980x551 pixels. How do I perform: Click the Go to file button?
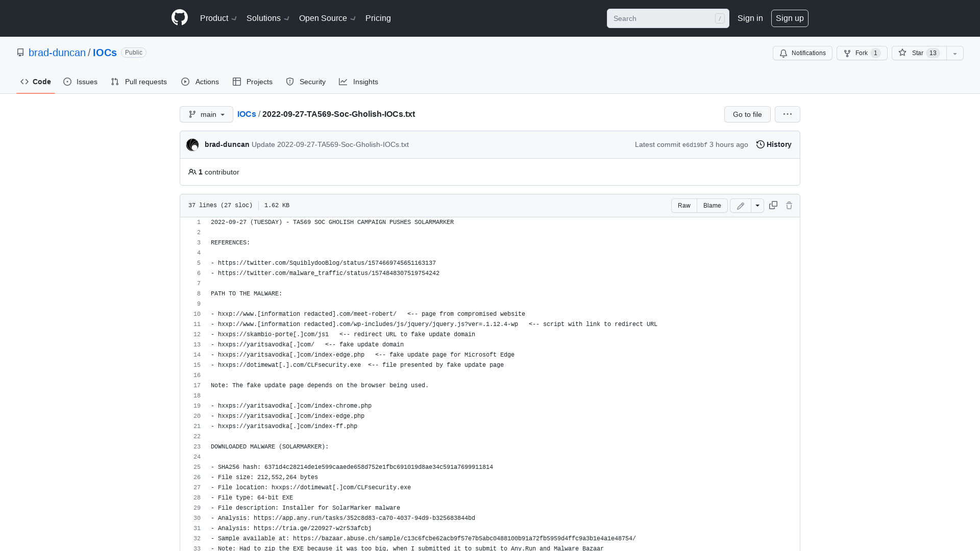pos(747,114)
